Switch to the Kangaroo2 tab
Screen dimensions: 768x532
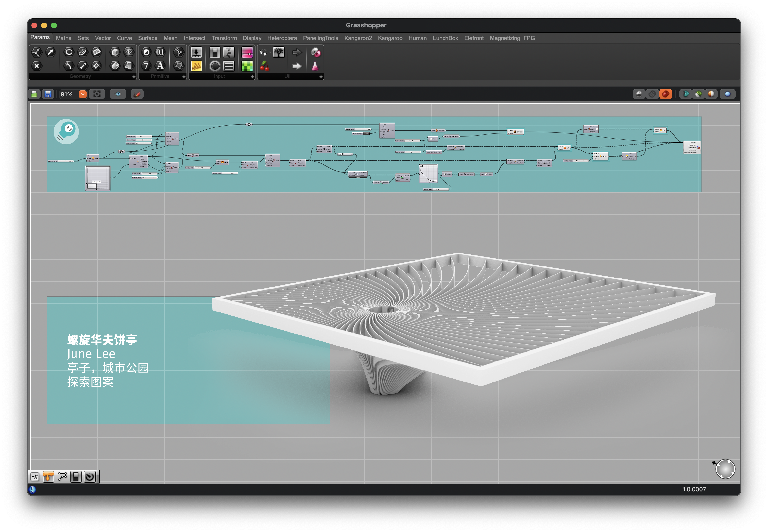click(x=358, y=38)
